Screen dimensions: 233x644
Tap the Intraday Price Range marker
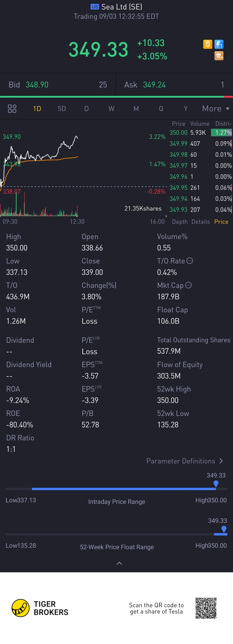point(216,484)
